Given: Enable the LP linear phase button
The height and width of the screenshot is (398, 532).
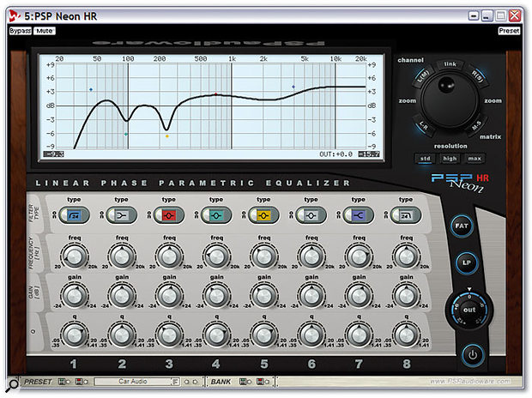Looking at the screenshot, I should 467,262.
